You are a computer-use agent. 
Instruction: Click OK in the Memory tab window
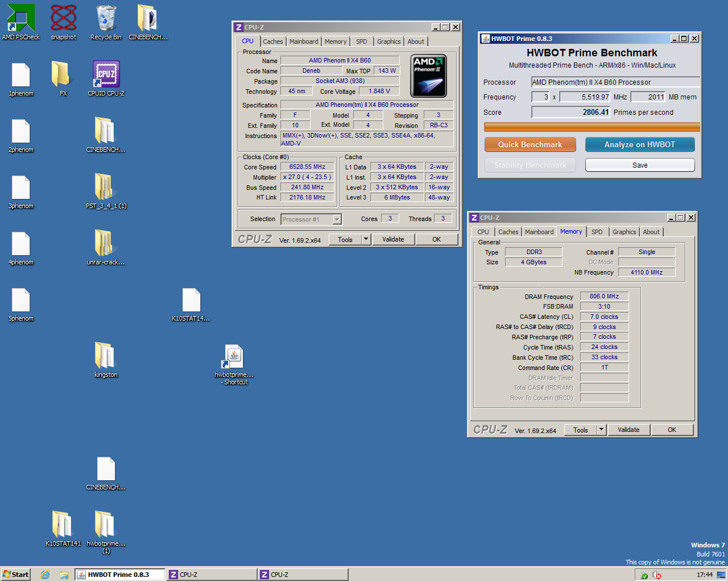pyautogui.click(x=672, y=430)
